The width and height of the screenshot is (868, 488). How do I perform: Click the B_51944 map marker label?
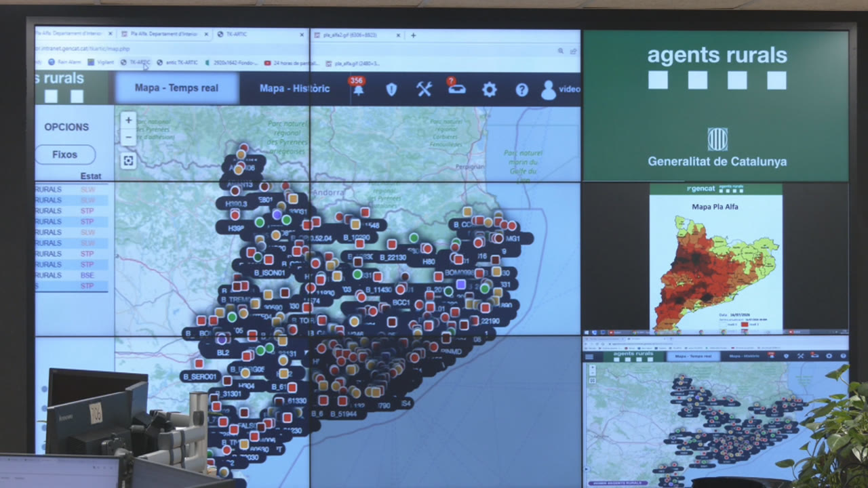344,413
